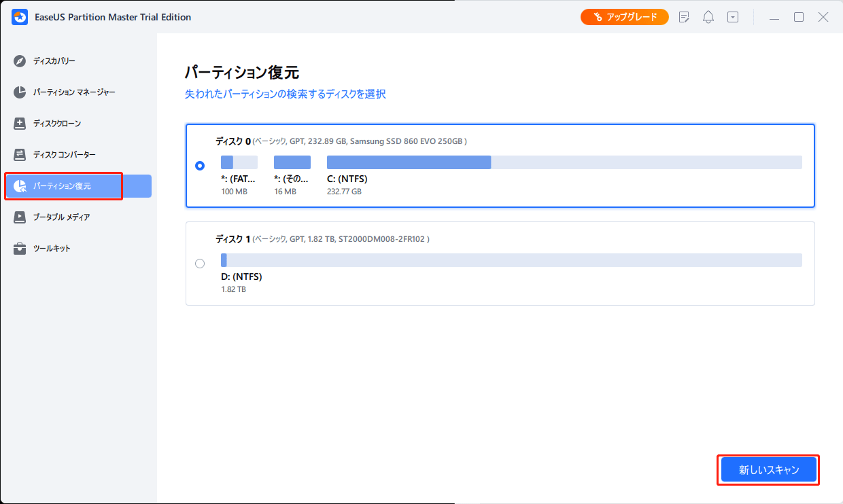Click the 100 MB FAT partition block
The height and width of the screenshot is (504, 843).
(238, 162)
